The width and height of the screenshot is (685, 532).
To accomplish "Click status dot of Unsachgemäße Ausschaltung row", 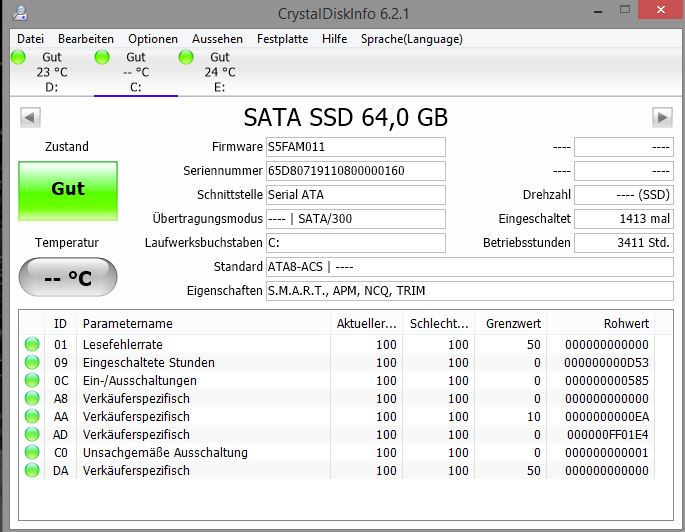I will pyautogui.click(x=32, y=452).
